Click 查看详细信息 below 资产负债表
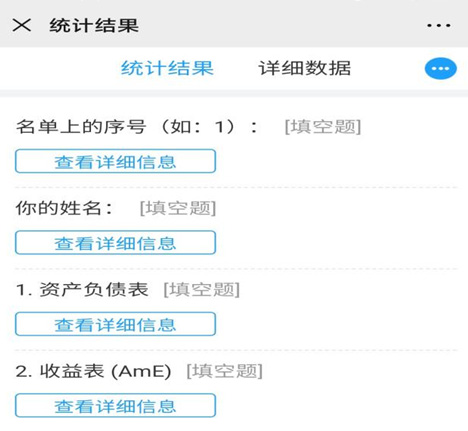 [x=115, y=324]
